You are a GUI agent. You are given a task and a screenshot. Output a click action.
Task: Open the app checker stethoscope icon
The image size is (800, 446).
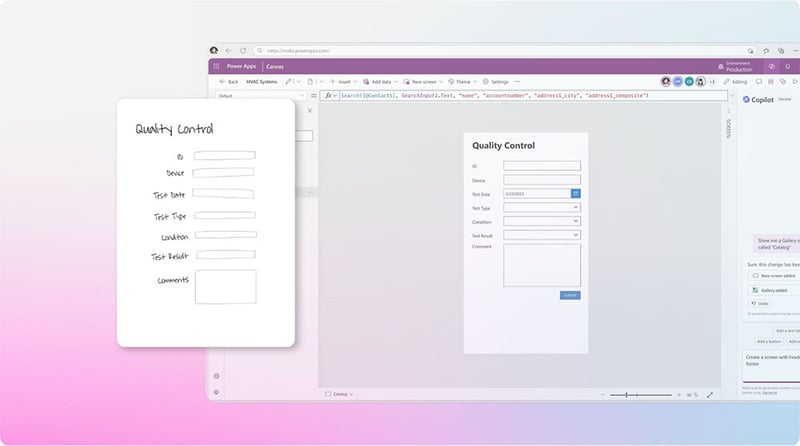[x=783, y=82]
